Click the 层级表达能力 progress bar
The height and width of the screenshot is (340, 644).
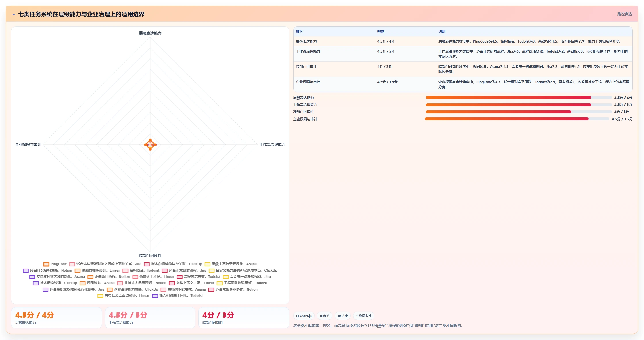click(x=519, y=98)
